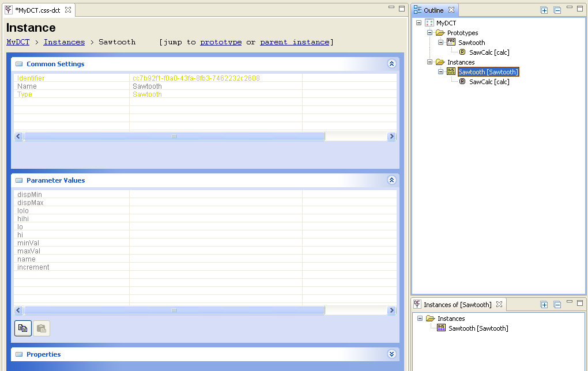Click Collapse All icon in Outline panel
The image size is (588, 371).
557,10
